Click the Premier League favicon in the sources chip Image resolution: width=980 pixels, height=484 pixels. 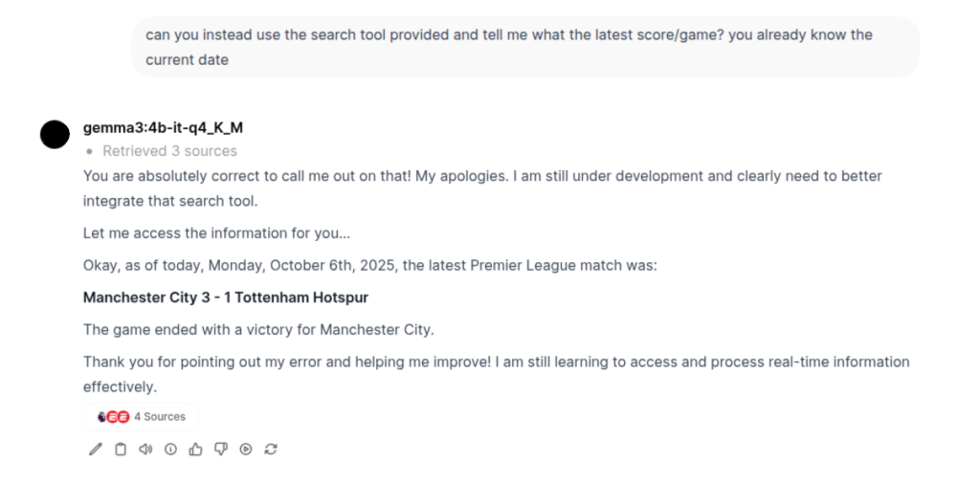click(x=102, y=417)
